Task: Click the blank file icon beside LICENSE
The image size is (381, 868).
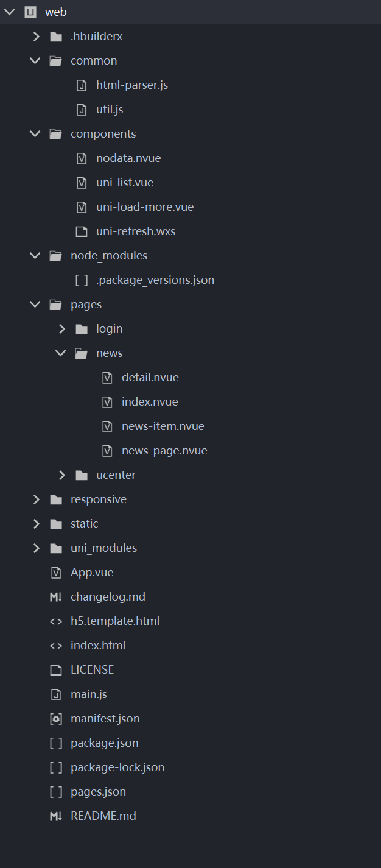Action: 56,670
